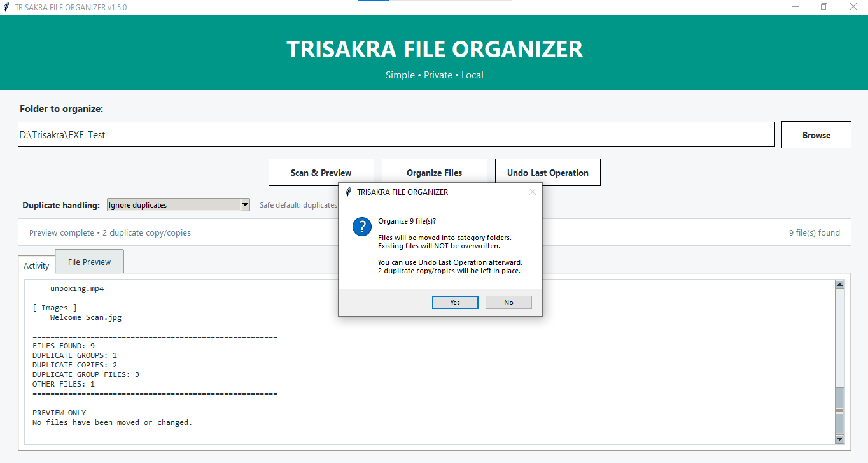Click "Existing files will NOT be overwritten." text
Viewport: 868px width, 463px height.
439,246
